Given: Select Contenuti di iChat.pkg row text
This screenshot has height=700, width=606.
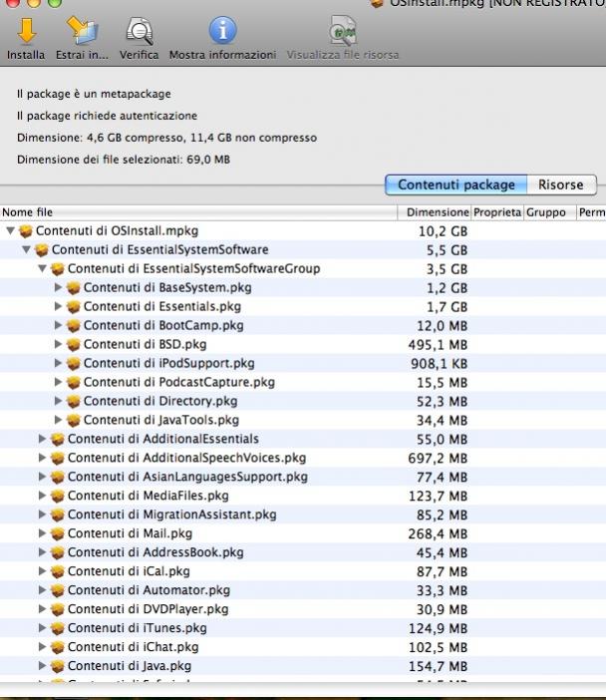Looking at the screenshot, I should coord(133,647).
